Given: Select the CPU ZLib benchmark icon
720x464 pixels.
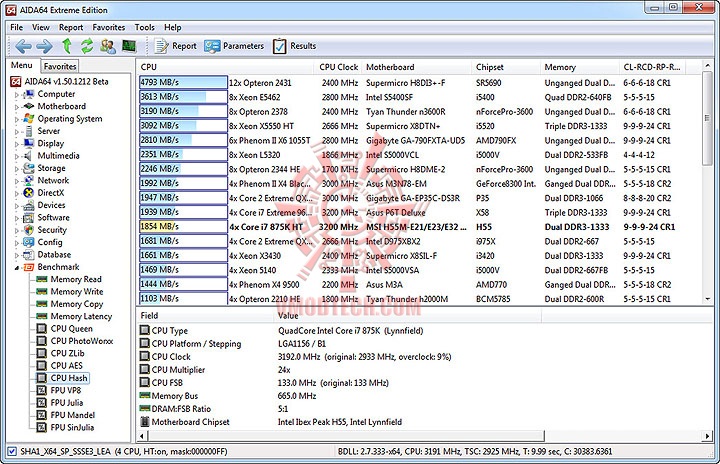Looking at the screenshot, I should click(x=42, y=353).
